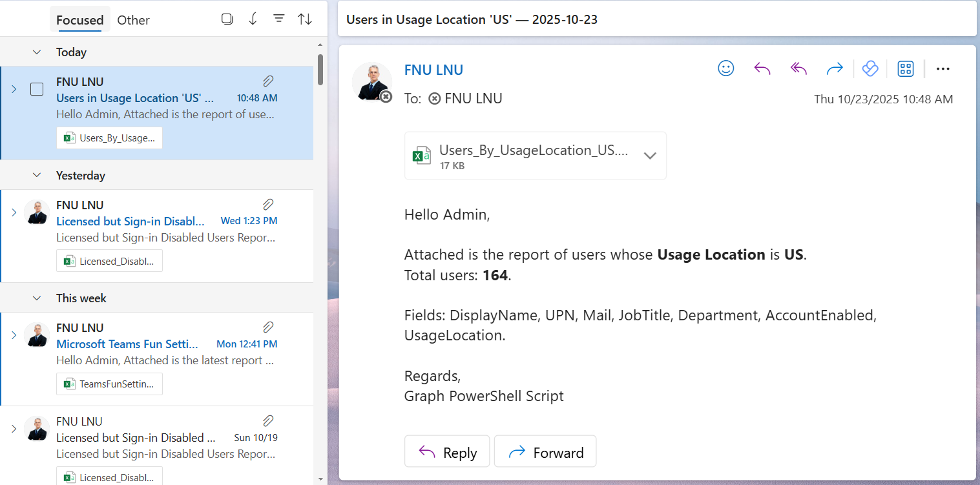The width and height of the screenshot is (980, 485).
Task: Click the emoji reaction smiley icon
Action: point(726,68)
